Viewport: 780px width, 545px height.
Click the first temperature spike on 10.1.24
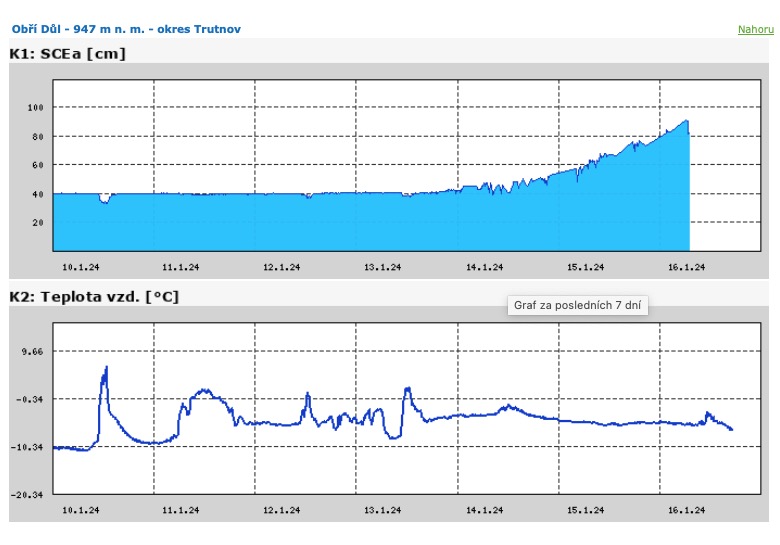[104, 370]
